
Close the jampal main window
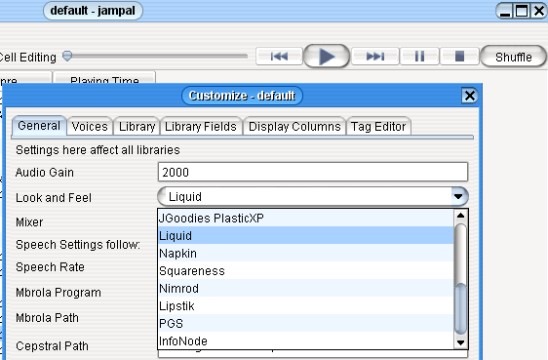539,11
